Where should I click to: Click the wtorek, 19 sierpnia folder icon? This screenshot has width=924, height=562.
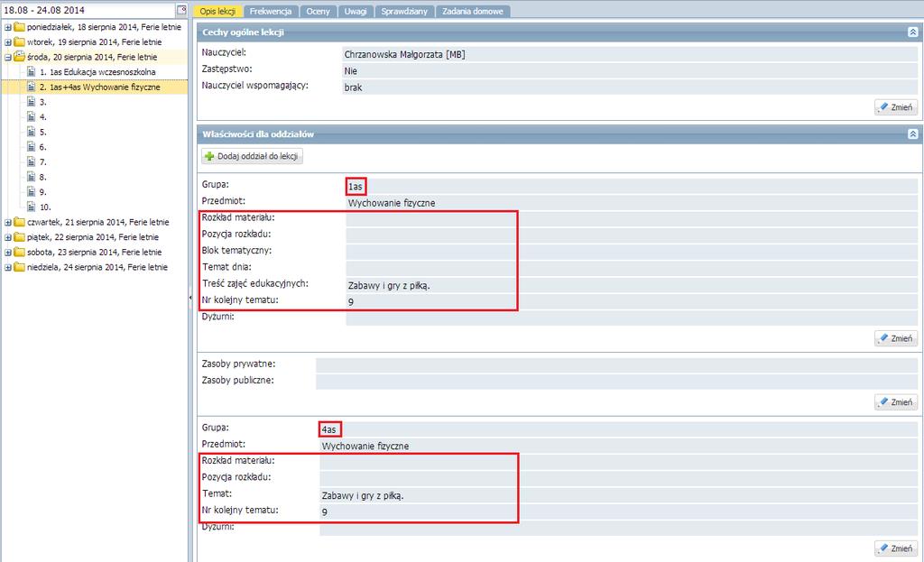tap(19, 41)
